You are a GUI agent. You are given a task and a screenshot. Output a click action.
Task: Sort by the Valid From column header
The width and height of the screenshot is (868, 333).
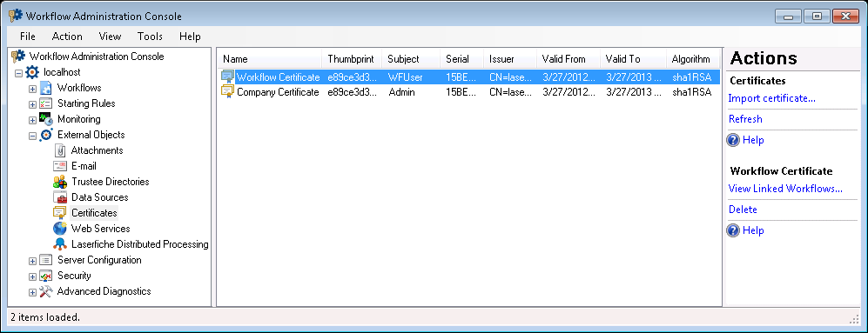(x=568, y=59)
